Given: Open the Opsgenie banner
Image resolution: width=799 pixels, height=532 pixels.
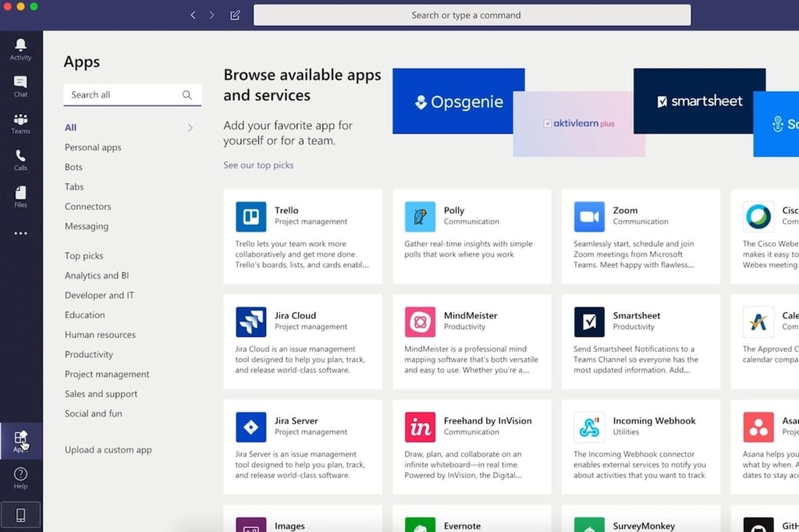Looking at the screenshot, I should (x=459, y=101).
